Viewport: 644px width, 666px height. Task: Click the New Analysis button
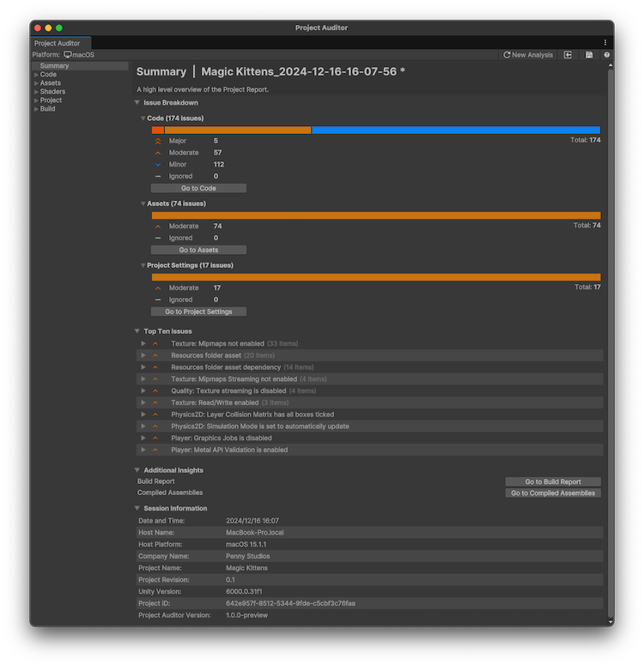[x=528, y=55]
